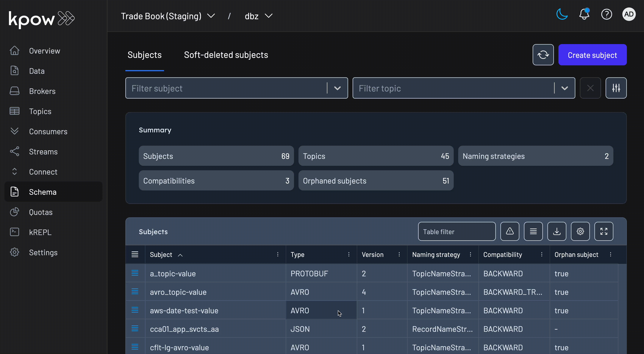The height and width of the screenshot is (354, 644).
Task: Toggle row details for avro_topic-value
Action: click(x=135, y=292)
